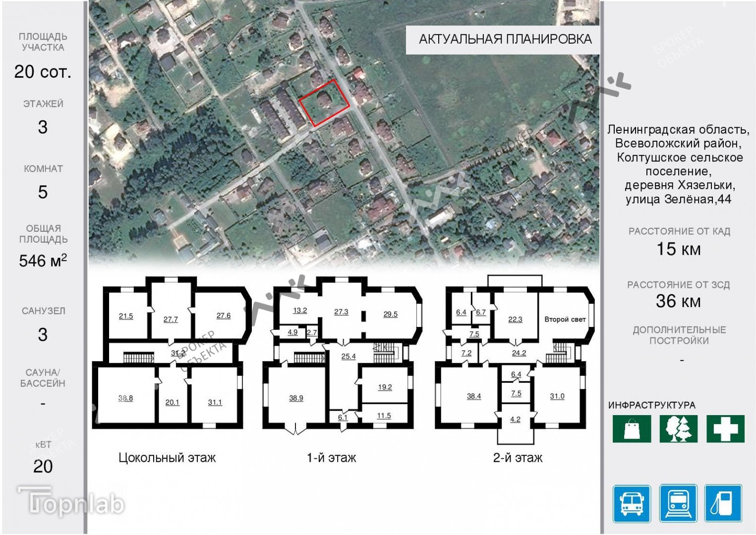
Task: Click the blue train transport icon
Action: tap(678, 503)
